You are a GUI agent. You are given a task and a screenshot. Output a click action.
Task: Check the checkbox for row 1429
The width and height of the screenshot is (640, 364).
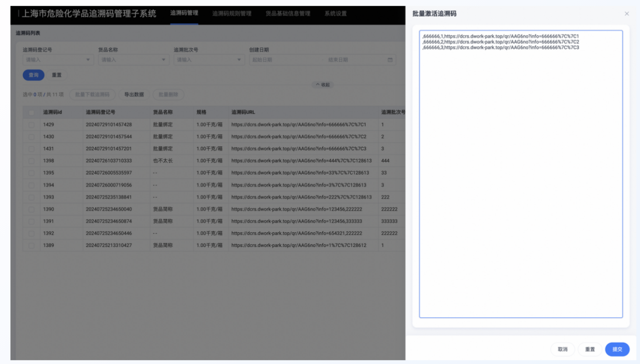click(32, 124)
